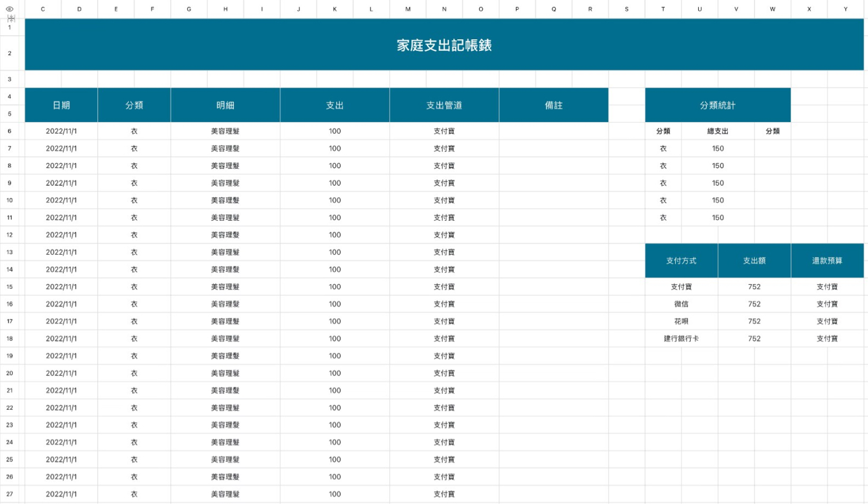Select the 美容理髮 cell in row 12
Screen dimensions: 868x504
point(225,235)
